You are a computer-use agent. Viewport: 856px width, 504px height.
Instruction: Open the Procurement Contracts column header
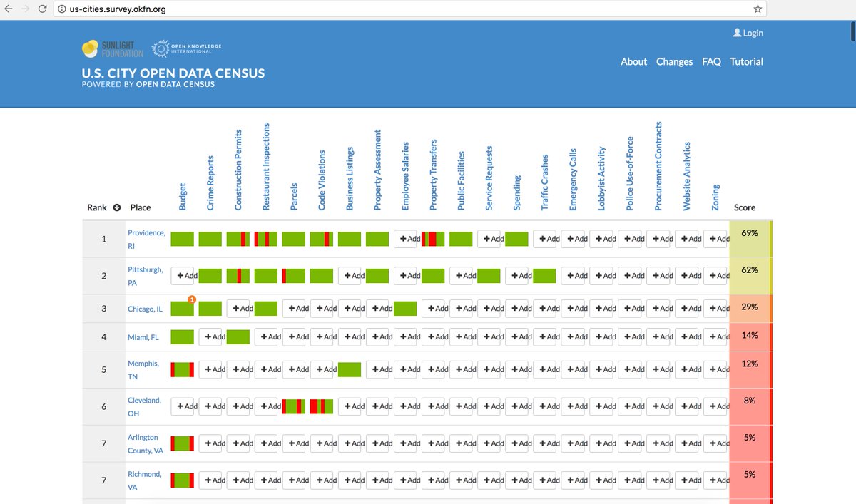[658, 166]
